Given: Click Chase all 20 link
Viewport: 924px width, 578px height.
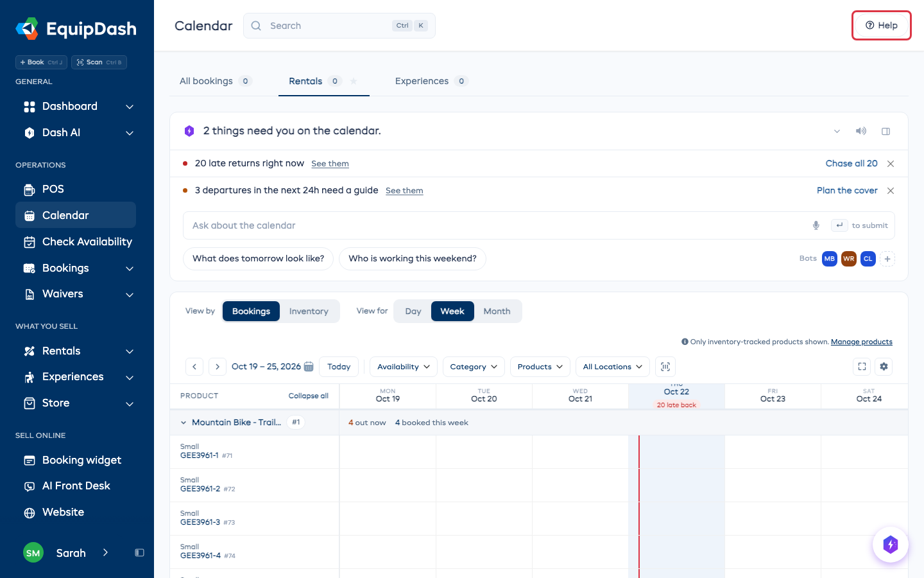Looking at the screenshot, I should 851,164.
